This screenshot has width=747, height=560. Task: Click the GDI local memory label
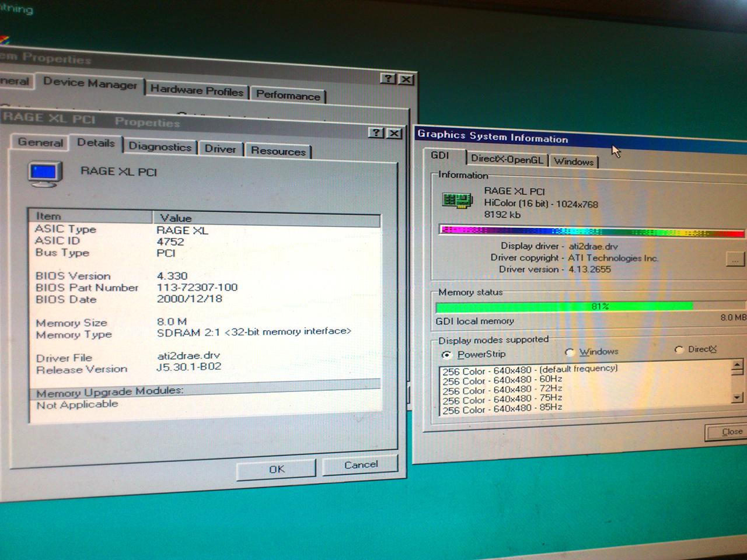point(474,321)
